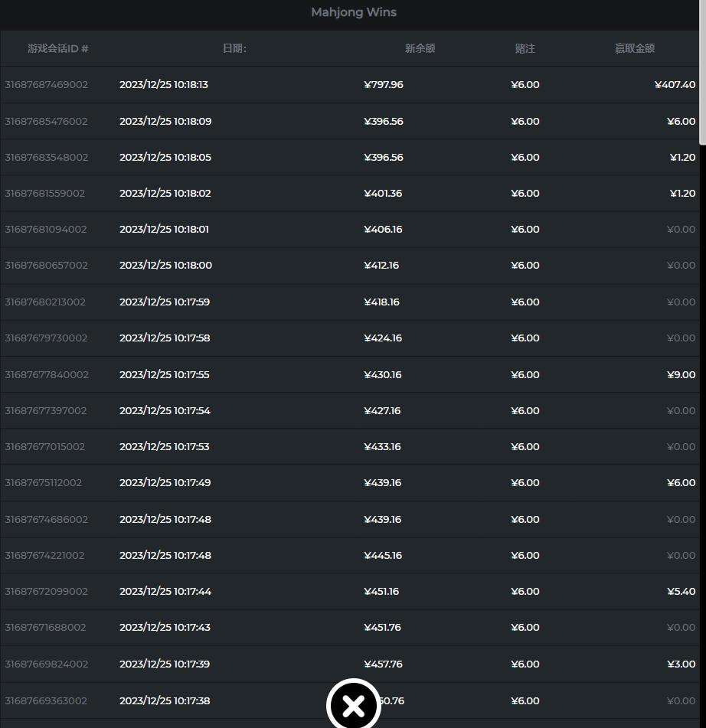
Task: Open session ID 31687681094002
Action: coord(46,230)
